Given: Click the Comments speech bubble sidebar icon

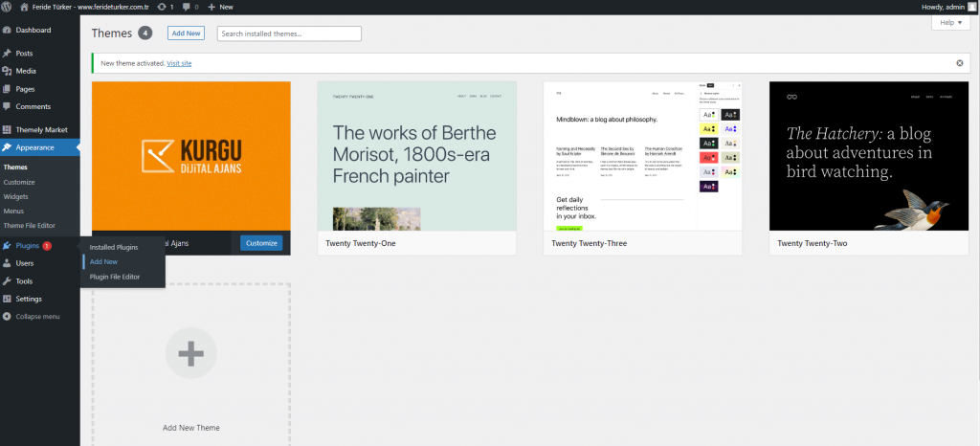Looking at the screenshot, I should point(7,107).
